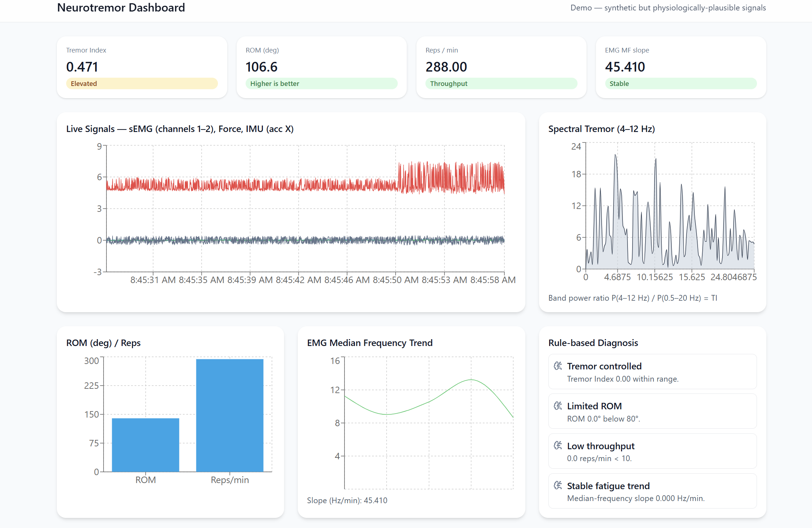Click the EMG Median Frequency Trend heading

click(369, 343)
